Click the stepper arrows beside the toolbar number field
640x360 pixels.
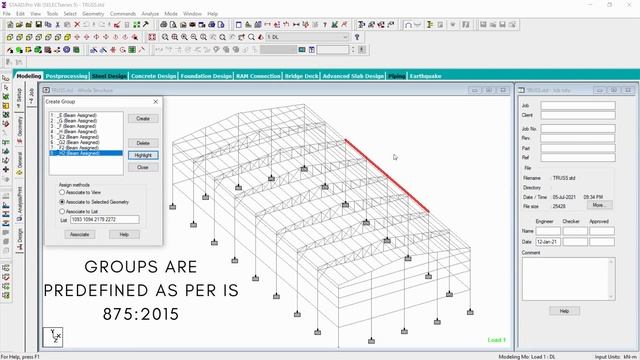[x=353, y=50]
